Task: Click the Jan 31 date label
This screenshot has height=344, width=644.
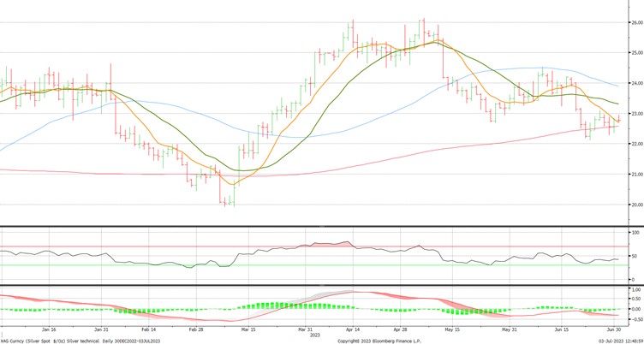Action: tap(102, 329)
